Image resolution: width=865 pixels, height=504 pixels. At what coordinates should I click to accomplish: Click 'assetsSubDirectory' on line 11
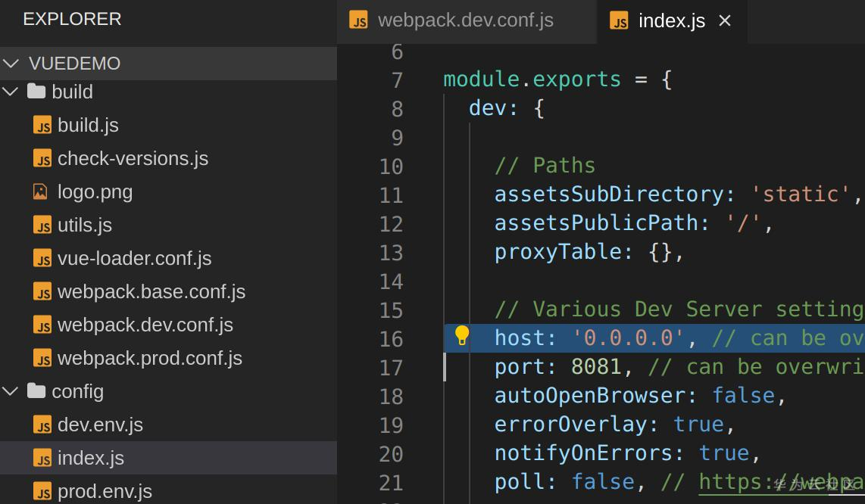tap(609, 194)
